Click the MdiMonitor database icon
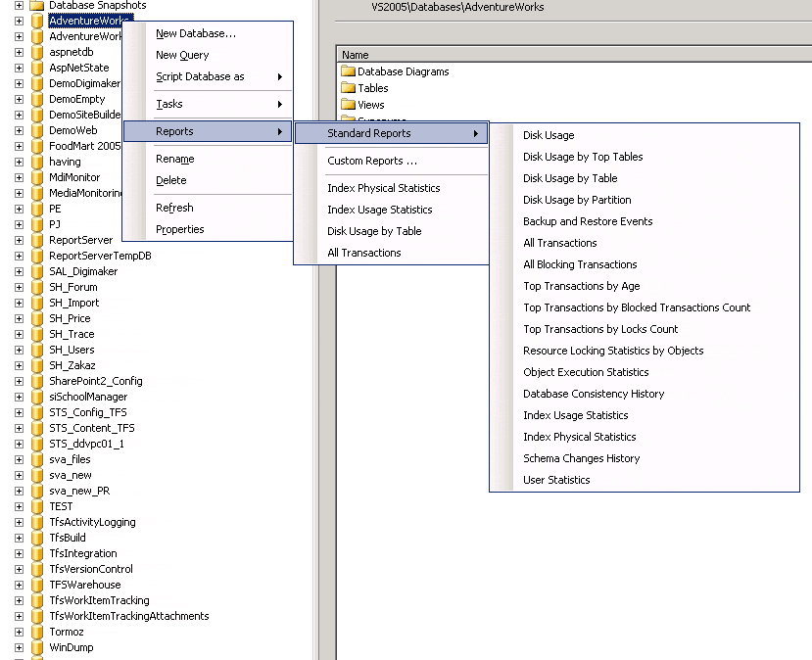 (x=37, y=177)
